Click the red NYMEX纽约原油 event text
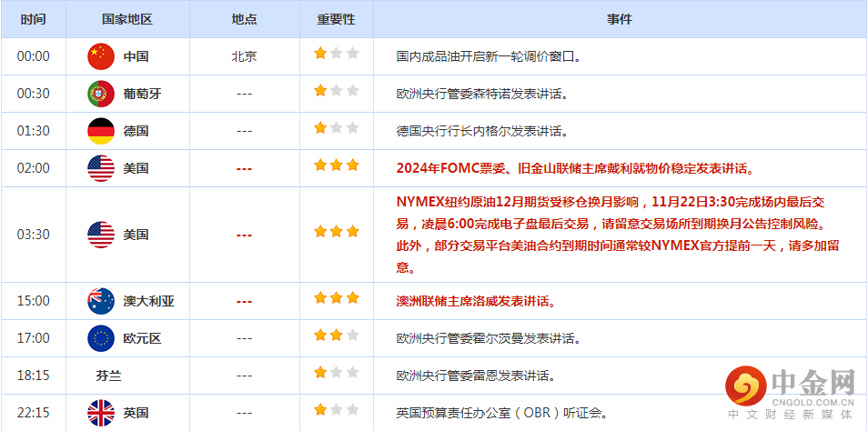 618,235
